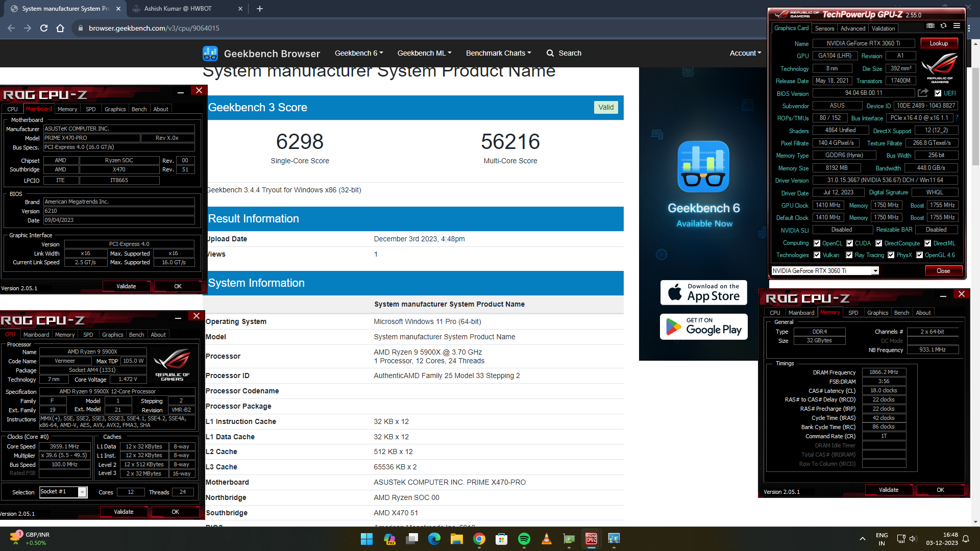Click the Search link in Geekbench navbar

564,53
